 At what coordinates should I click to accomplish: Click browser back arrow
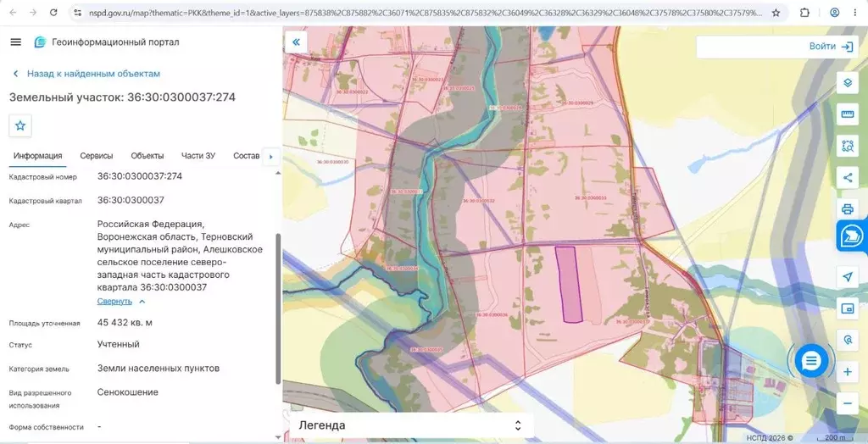13,12
